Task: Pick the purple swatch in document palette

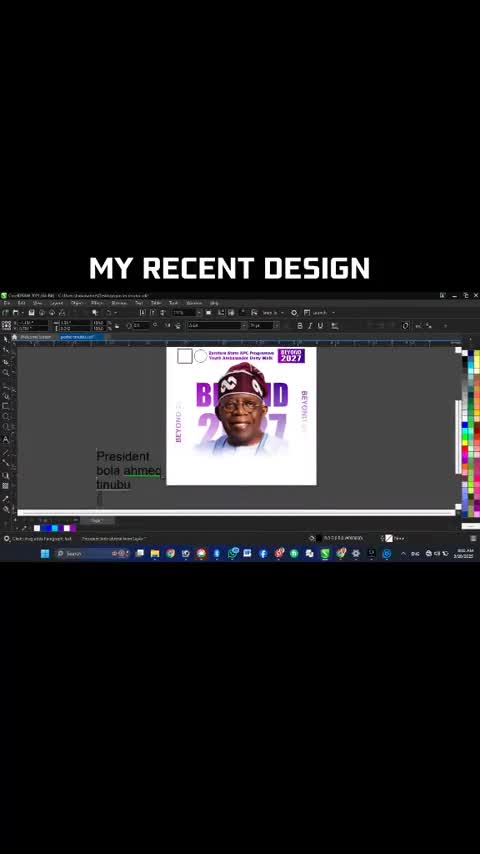Action: point(73,528)
